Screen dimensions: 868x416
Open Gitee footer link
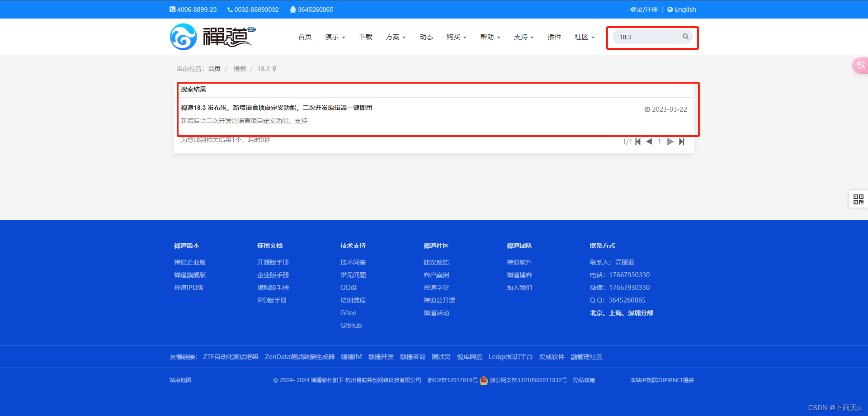[349, 313]
